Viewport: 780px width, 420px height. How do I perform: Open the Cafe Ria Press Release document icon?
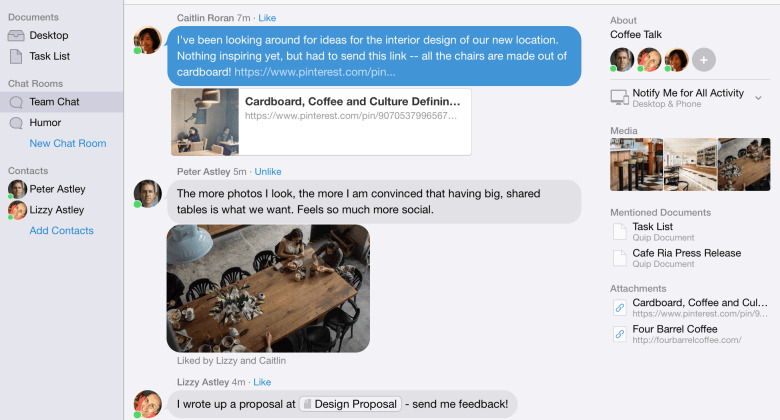click(x=620, y=258)
